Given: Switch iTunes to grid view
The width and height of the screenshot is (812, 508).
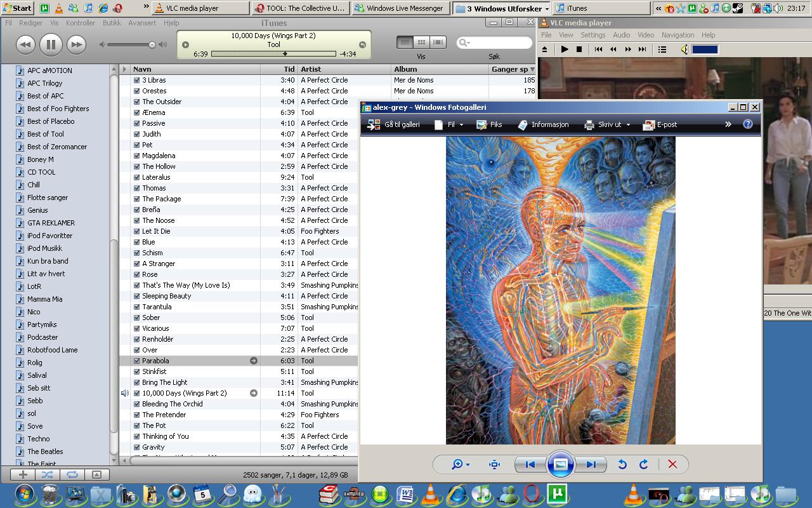Looking at the screenshot, I should [x=421, y=42].
